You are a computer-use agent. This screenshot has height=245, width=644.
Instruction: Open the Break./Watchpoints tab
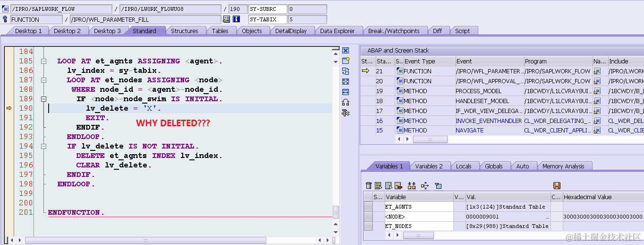tap(394, 31)
